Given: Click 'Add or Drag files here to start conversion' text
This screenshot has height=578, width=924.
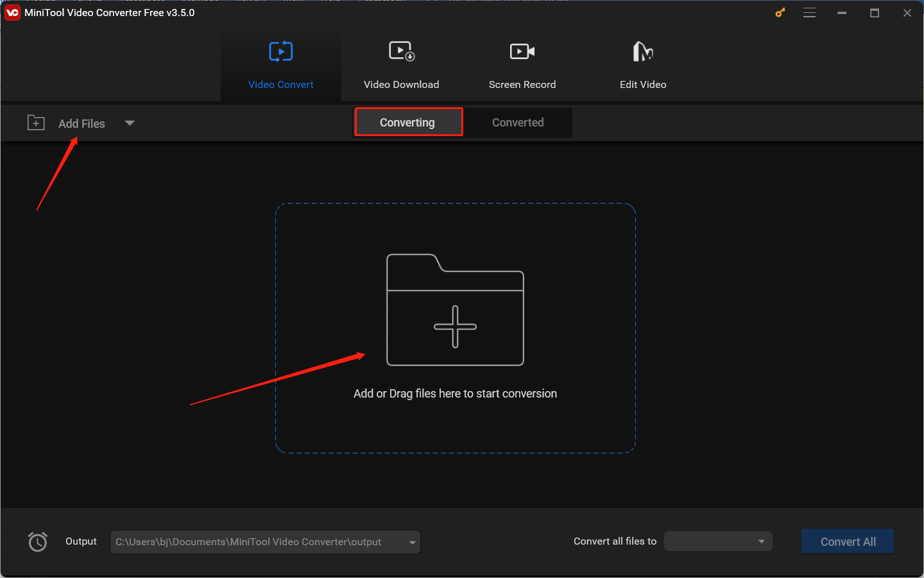Looking at the screenshot, I should [455, 394].
